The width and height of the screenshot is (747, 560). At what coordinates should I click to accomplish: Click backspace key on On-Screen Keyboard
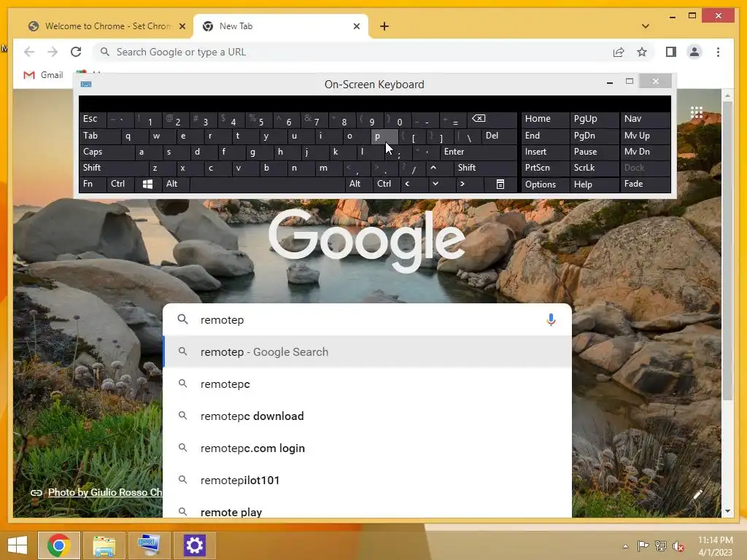coord(492,120)
